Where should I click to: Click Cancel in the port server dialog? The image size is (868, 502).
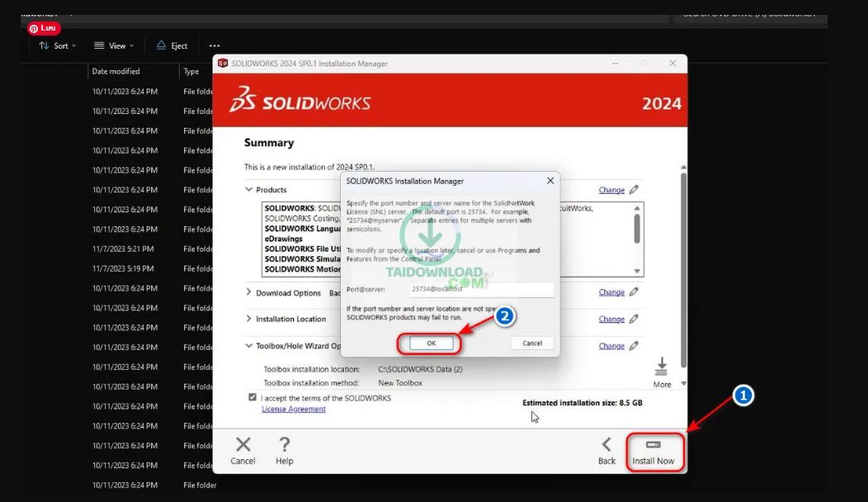point(531,343)
